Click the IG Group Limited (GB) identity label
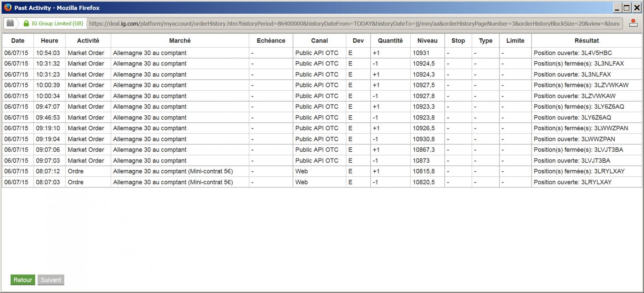644x293 pixels. point(57,23)
